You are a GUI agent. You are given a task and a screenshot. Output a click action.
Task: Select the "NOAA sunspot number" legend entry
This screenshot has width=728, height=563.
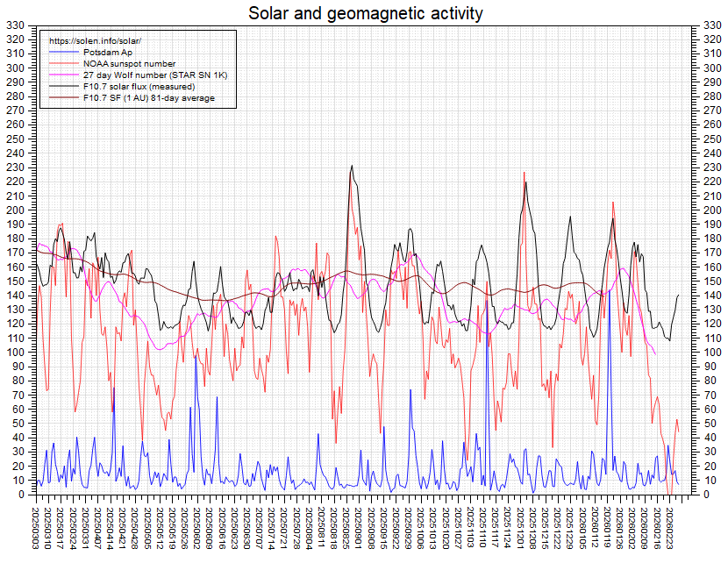point(130,64)
